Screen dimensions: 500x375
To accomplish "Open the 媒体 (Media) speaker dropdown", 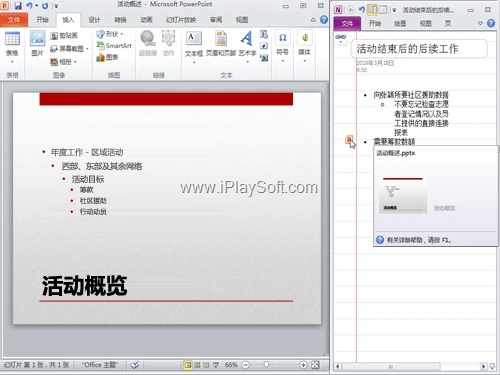I will coord(304,46).
